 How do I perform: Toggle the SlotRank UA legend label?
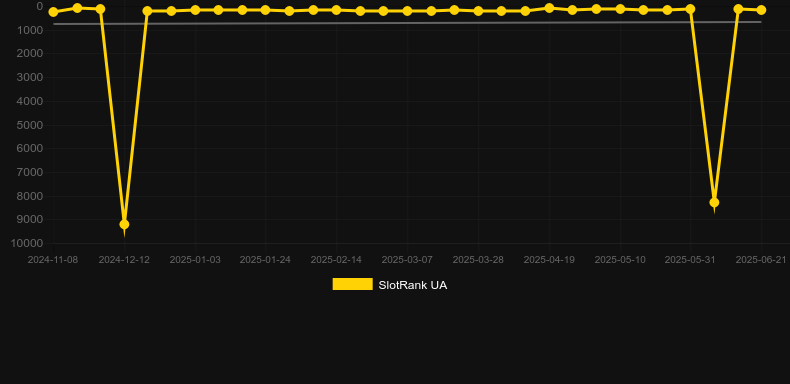point(413,285)
